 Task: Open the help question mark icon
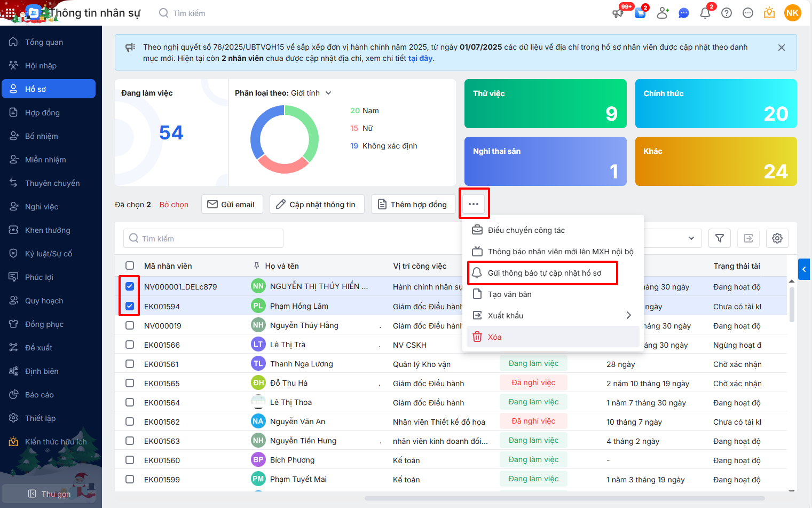pyautogui.click(x=727, y=13)
